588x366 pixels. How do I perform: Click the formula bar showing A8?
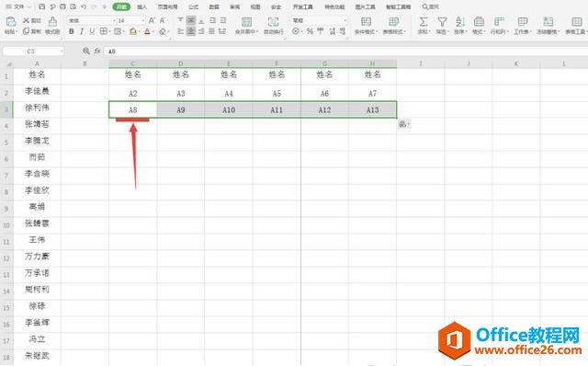tap(345, 51)
